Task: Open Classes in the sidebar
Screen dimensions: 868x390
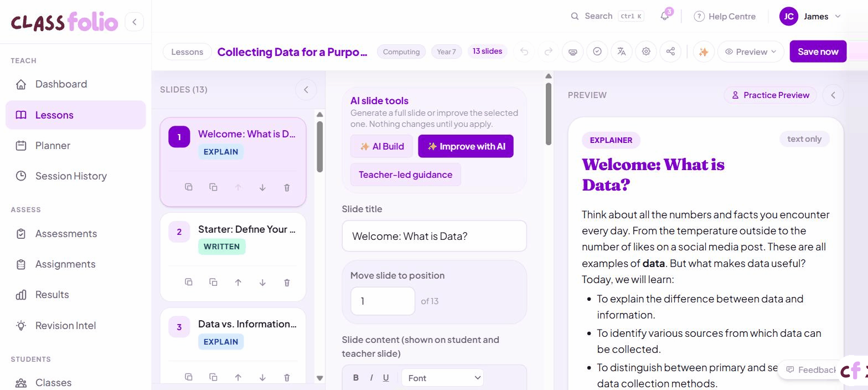Action: click(x=76, y=383)
